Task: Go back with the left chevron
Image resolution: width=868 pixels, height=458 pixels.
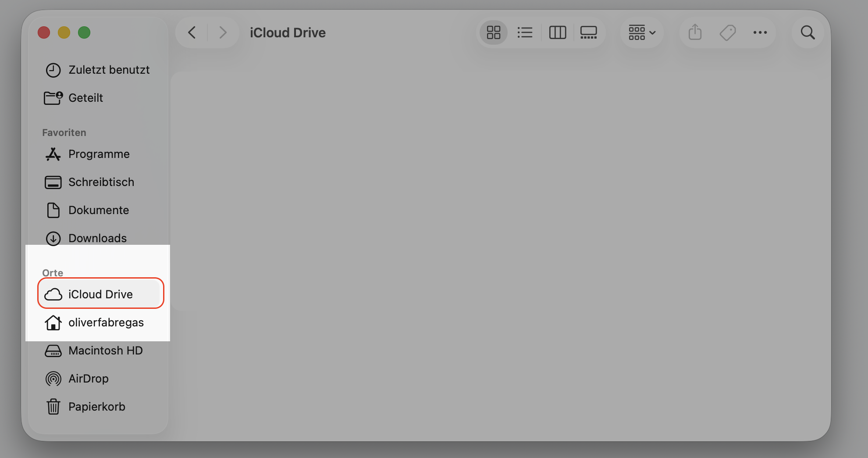Action: (192, 32)
